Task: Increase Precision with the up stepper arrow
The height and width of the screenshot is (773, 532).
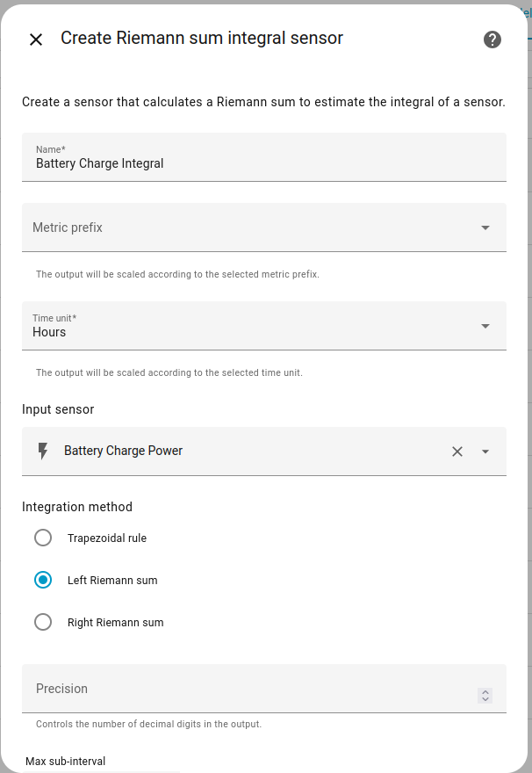Action: (485, 691)
